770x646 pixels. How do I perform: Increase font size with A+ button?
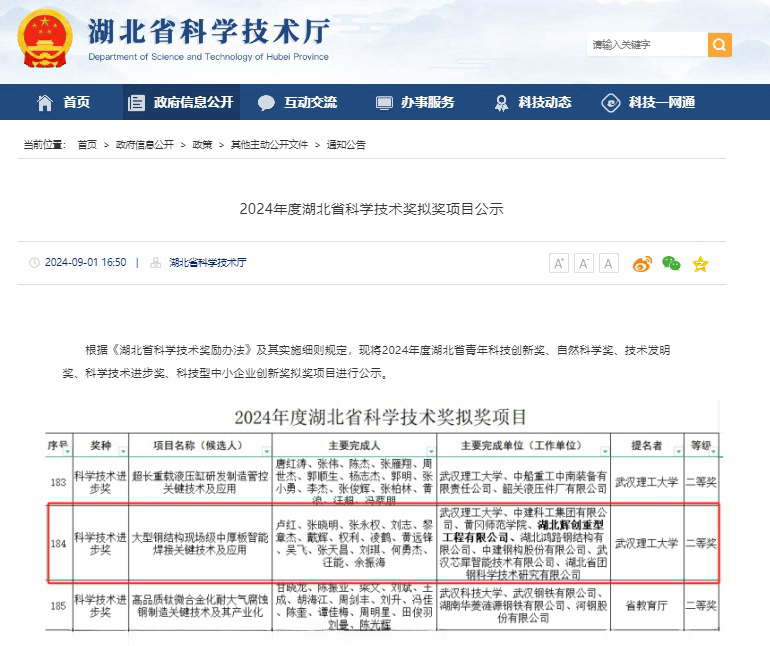(x=559, y=264)
